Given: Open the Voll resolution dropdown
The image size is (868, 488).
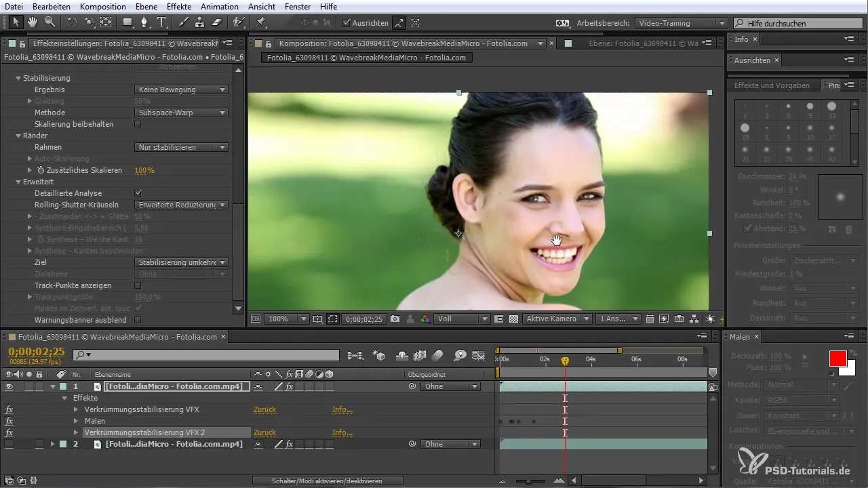Looking at the screenshot, I should pyautogui.click(x=462, y=319).
